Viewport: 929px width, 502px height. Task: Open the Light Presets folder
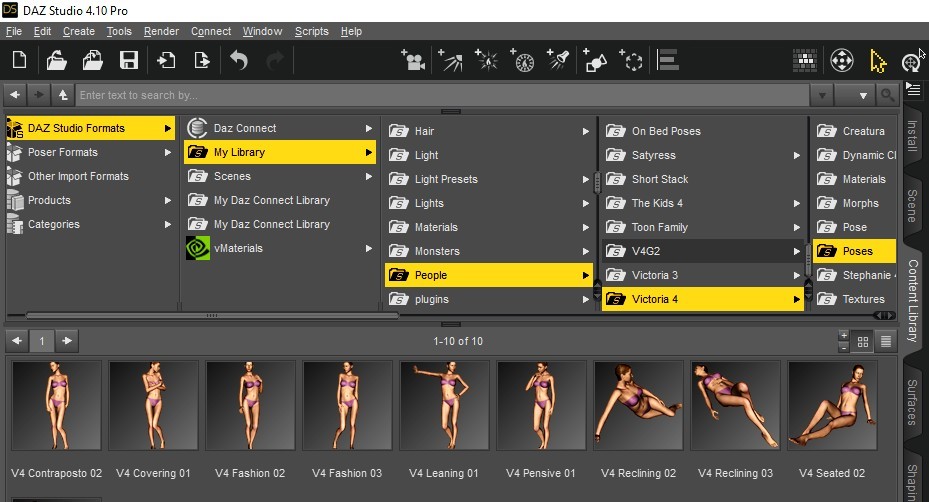(489, 179)
